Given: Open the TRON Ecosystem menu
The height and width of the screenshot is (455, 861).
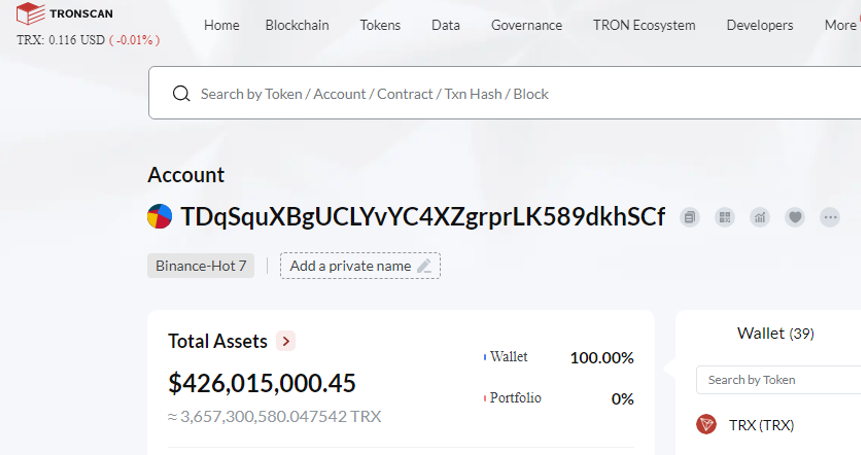Looking at the screenshot, I should [x=644, y=25].
